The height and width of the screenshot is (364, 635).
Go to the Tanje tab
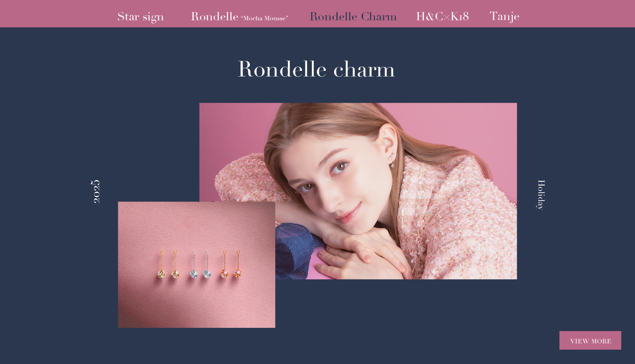click(x=505, y=17)
